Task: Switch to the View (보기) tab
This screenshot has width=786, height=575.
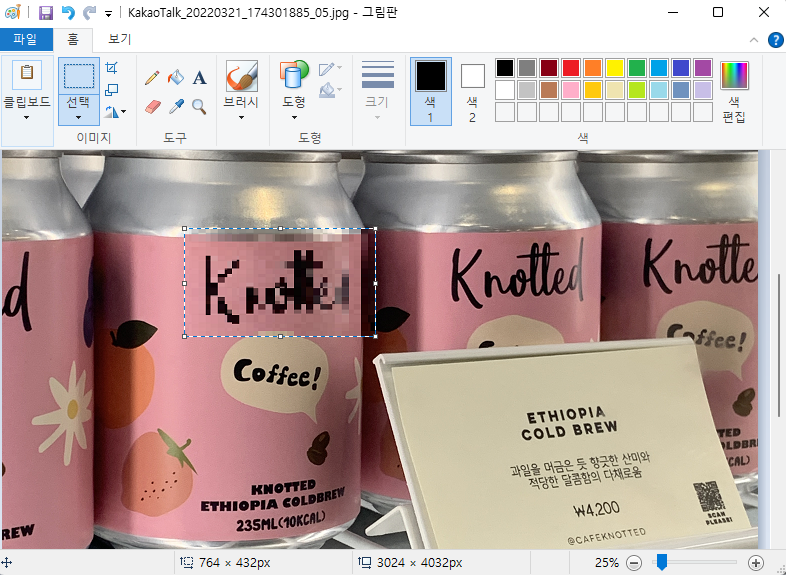Action: click(119, 39)
